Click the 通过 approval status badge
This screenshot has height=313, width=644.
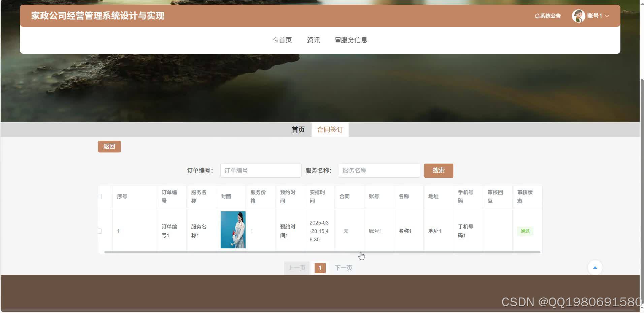(x=525, y=231)
